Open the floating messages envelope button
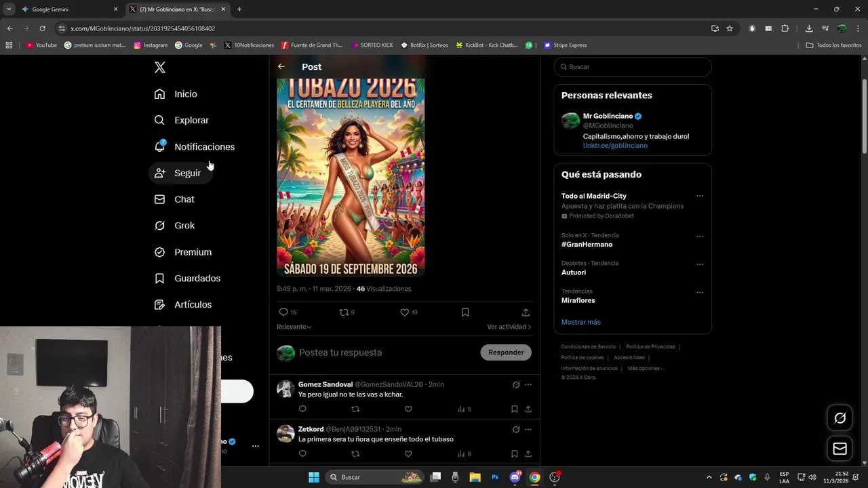 (x=840, y=449)
